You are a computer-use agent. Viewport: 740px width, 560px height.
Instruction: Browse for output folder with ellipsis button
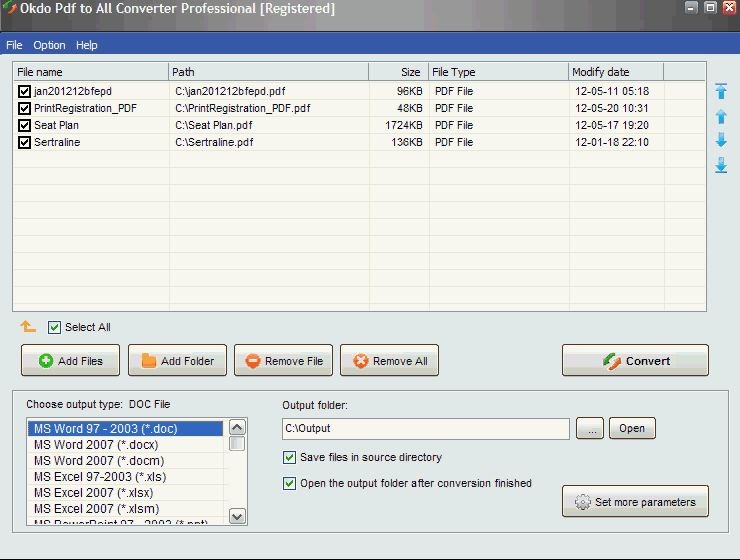click(590, 428)
